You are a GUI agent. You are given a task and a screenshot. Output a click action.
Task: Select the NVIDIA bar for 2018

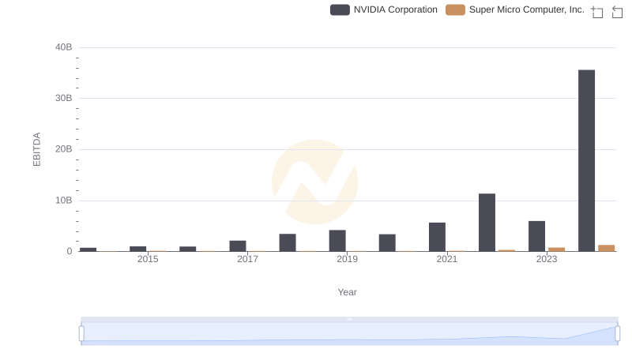click(x=288, y=242)
